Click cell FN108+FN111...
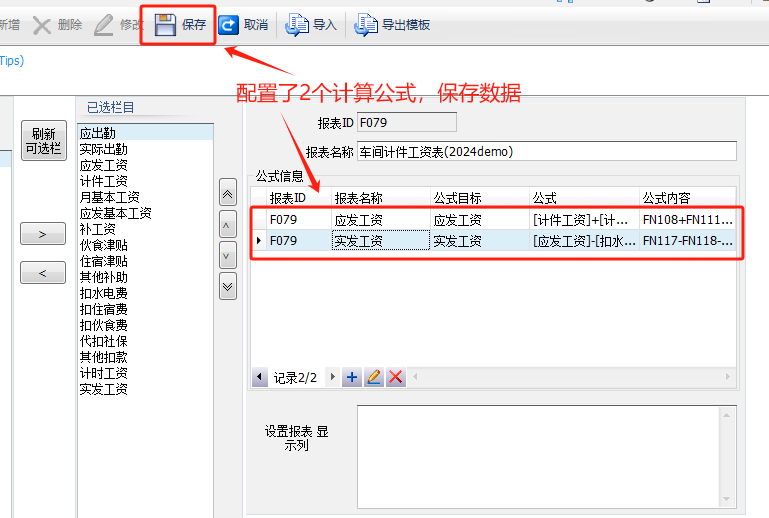This screenshot has width=769, height=518. click(688, 220)
